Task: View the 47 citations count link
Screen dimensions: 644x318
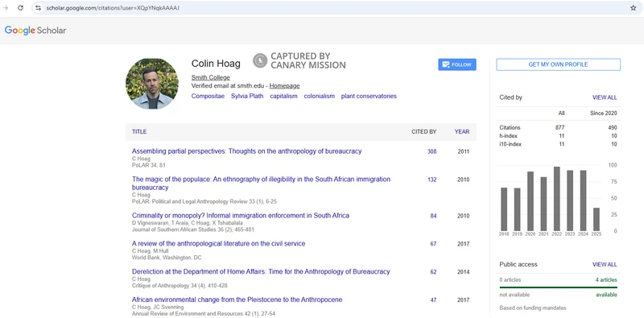Action: (x=433, y=300)
